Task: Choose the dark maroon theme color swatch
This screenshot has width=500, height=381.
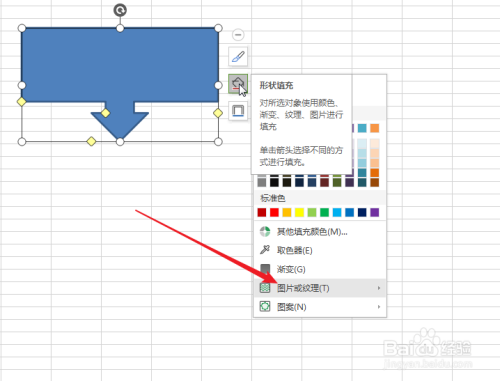Action: (324, 182)
